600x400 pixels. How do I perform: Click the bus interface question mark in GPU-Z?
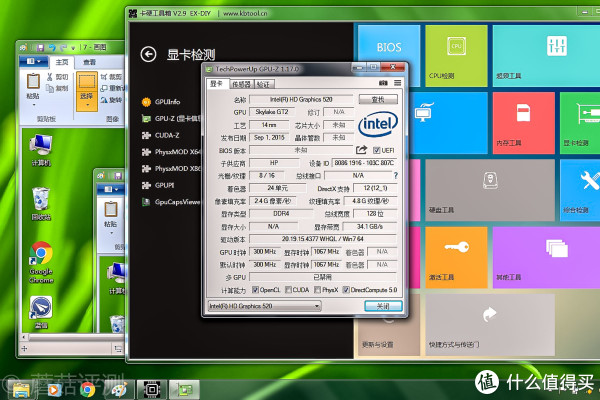click(x=396, y=175)
